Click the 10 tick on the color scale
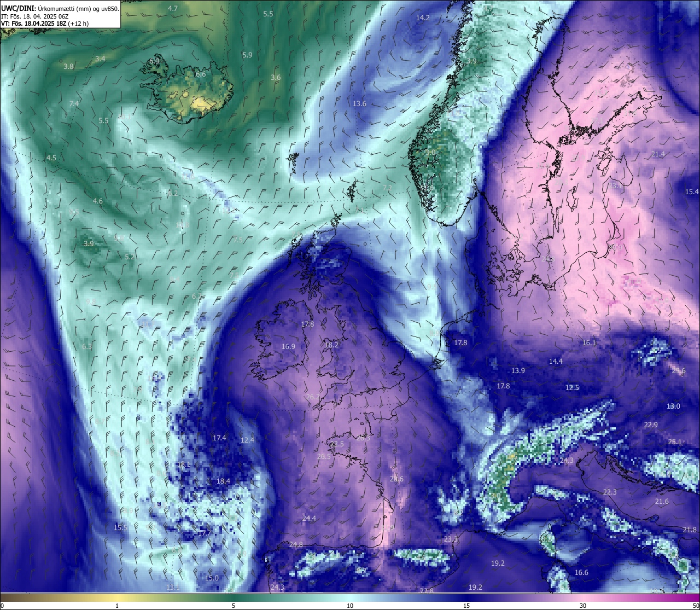This screenshot has height=610, width=700. tap(350, 605)
